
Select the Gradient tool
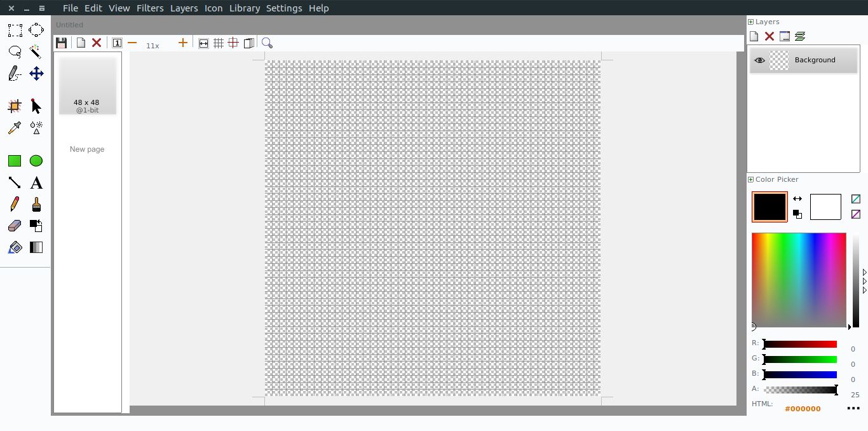click(x=36, y=247)
